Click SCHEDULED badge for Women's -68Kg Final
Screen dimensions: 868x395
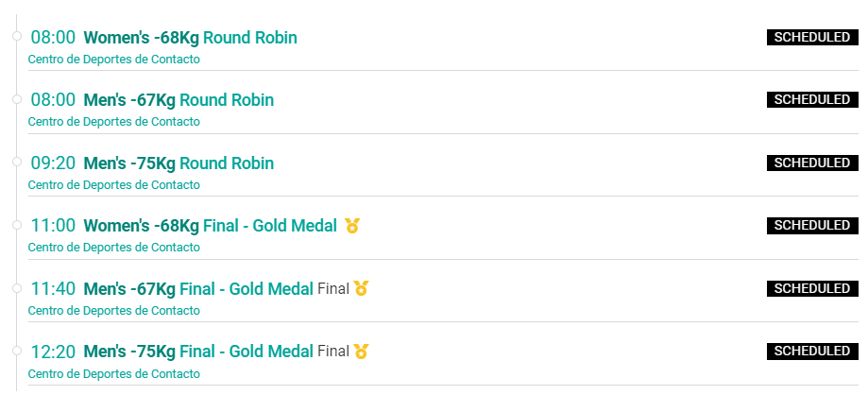click(812, 226)
